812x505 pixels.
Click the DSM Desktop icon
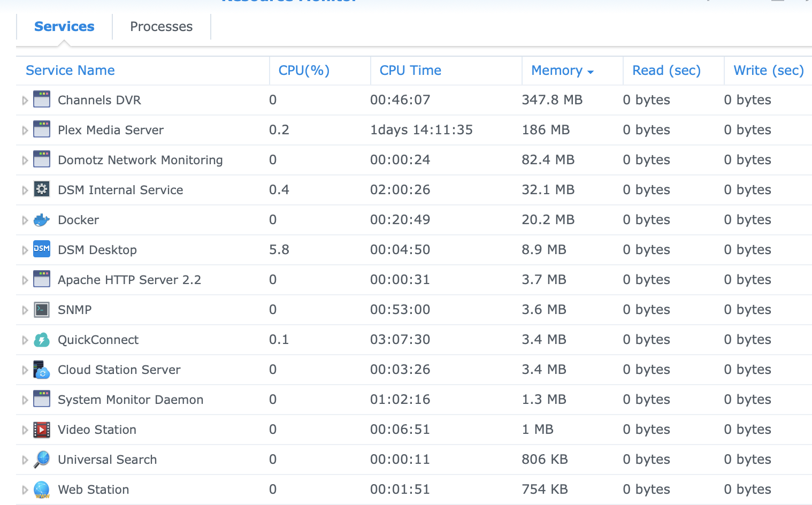[x=42, y=249]
